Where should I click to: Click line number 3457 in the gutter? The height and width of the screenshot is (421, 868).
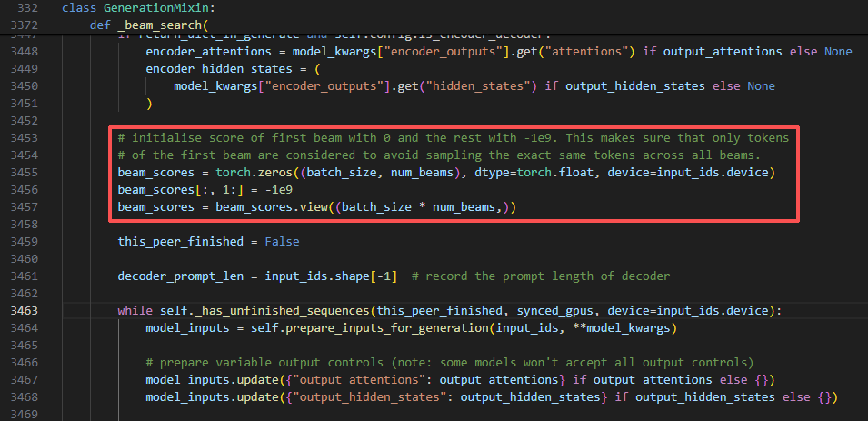click(25, 206)
